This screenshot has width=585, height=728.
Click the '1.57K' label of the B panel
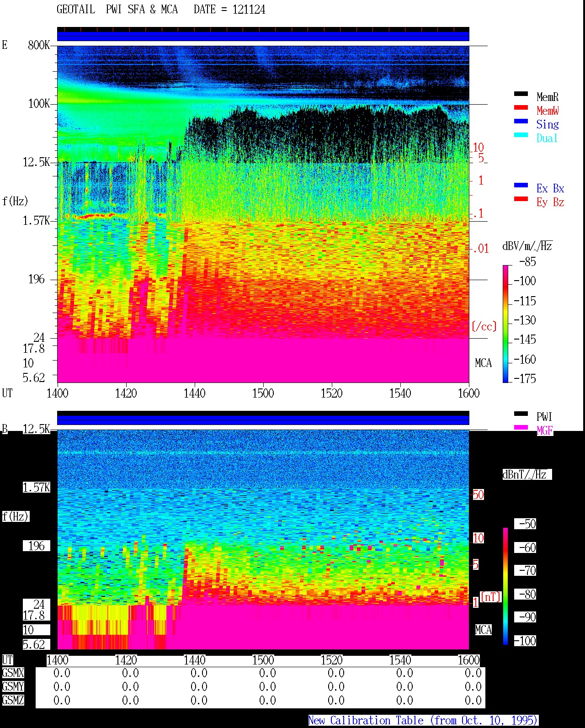[36, 487]
